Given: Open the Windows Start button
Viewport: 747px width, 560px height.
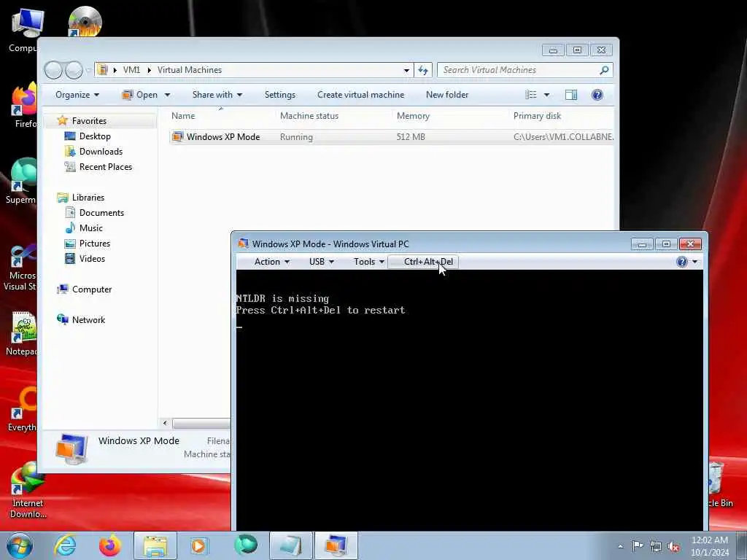Looking at the screenshot, I should point(20,545).
